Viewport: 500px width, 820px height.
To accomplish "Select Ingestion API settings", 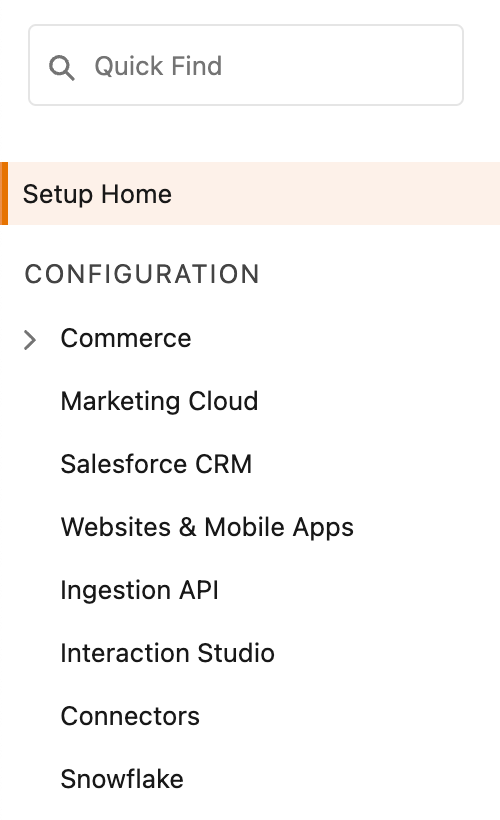I will pyautogui.click(x=140, y=590).
